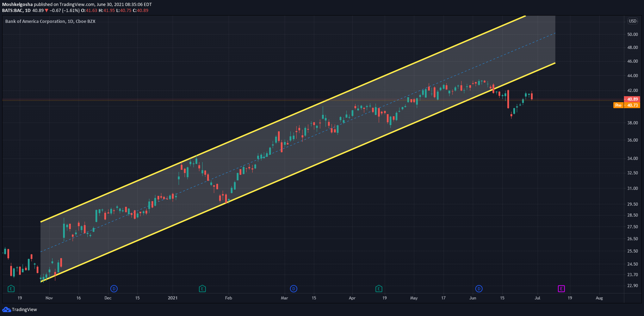Click the BATS:BAC, 1D symbol text
The image size is (644, 316).
(x=16, y=11)
